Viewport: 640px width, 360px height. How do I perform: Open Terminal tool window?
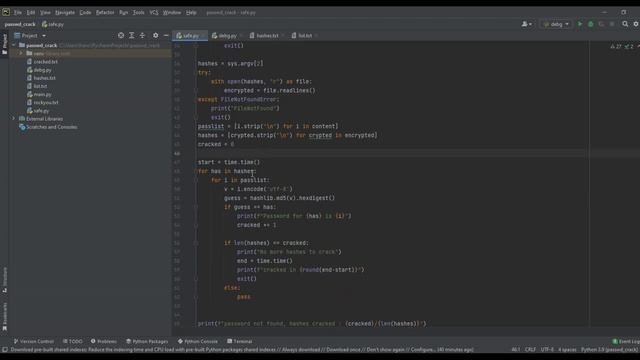240,341
